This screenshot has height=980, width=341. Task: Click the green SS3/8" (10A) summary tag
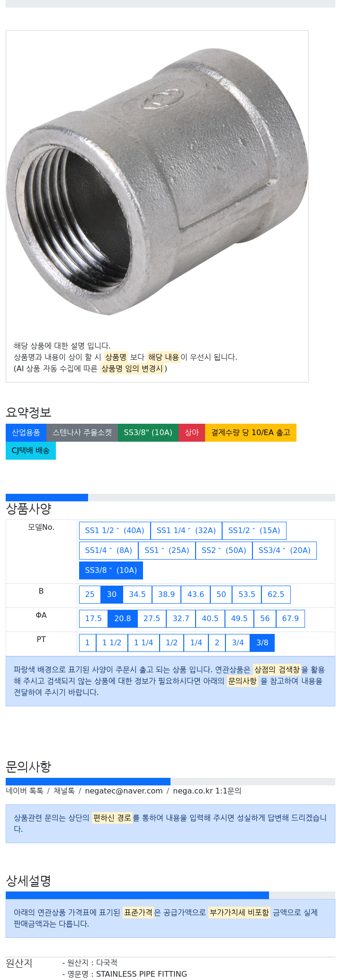coord(148,432)
